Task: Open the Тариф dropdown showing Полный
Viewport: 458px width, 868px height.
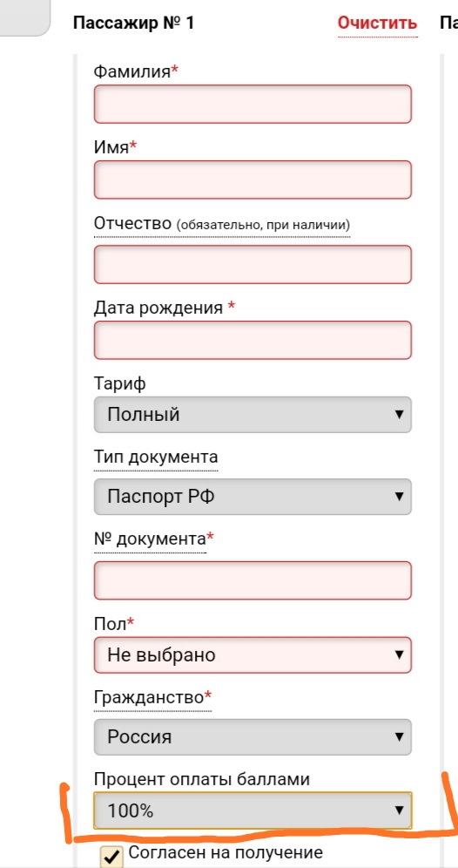Action: (253, 415)
